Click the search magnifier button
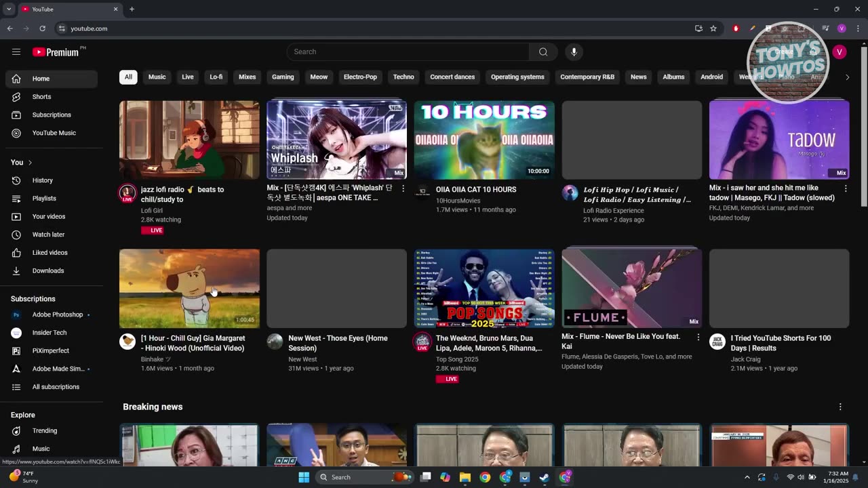 543,52
